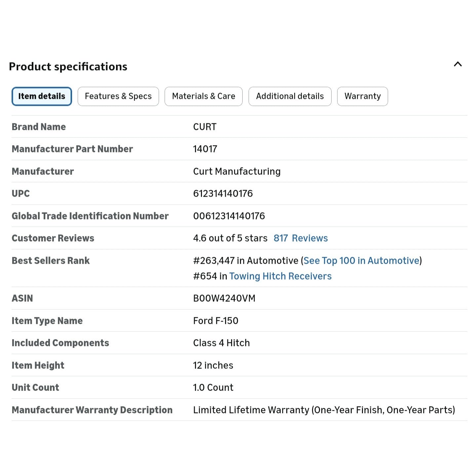Show the Additional details tab
Image resolution: width=476 pixels, height=476 pixels.
pos(290,96)
